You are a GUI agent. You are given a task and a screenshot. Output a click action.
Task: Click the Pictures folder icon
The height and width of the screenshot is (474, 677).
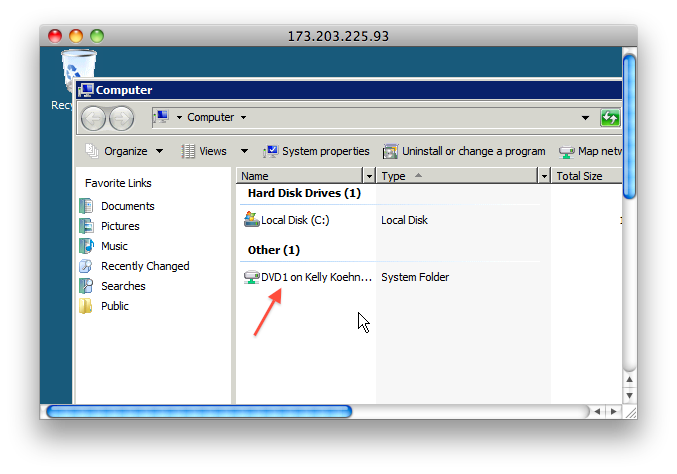[x=86, y=226]
